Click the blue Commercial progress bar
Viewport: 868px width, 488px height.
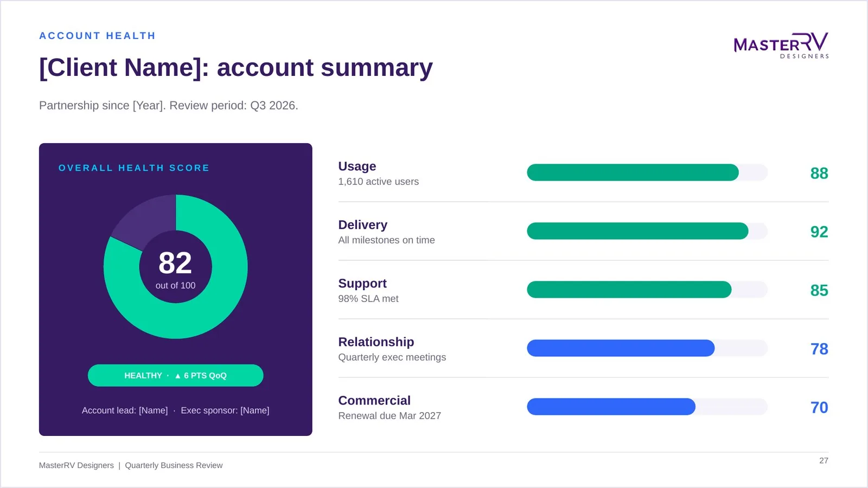[x=647, y=407]
